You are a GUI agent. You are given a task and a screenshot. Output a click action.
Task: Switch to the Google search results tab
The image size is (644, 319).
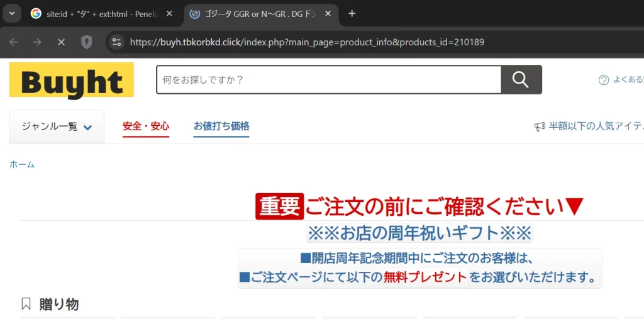click(101, 14)
